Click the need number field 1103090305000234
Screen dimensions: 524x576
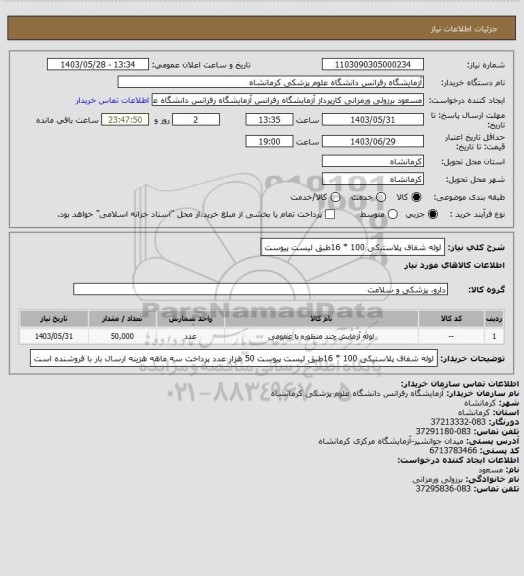373,64
